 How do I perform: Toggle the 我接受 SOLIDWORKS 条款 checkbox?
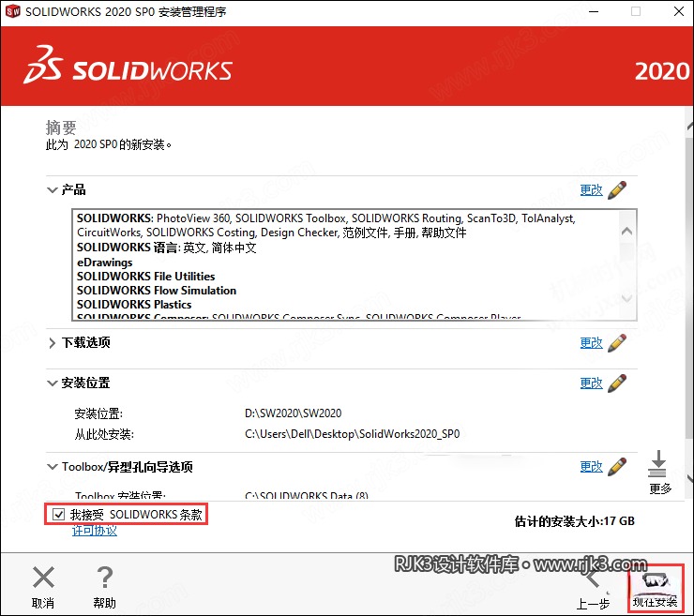point(58,514)
